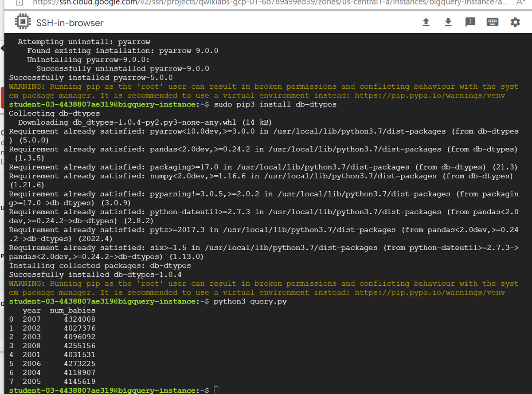Click the value 4255156 for year 2008
Image resolution: width=532 pixels, height=394 pixels.
click(79, 346)
